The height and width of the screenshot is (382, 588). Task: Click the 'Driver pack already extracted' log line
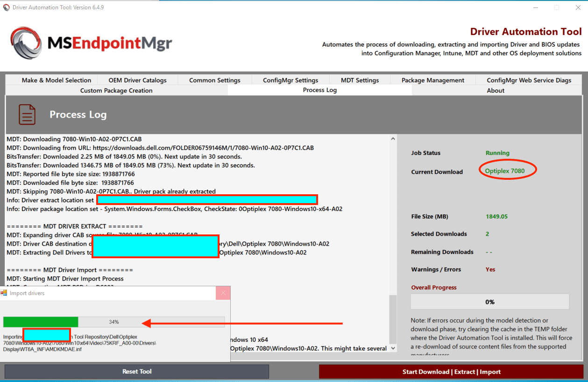pyautogui.click(x=111, y=191)
